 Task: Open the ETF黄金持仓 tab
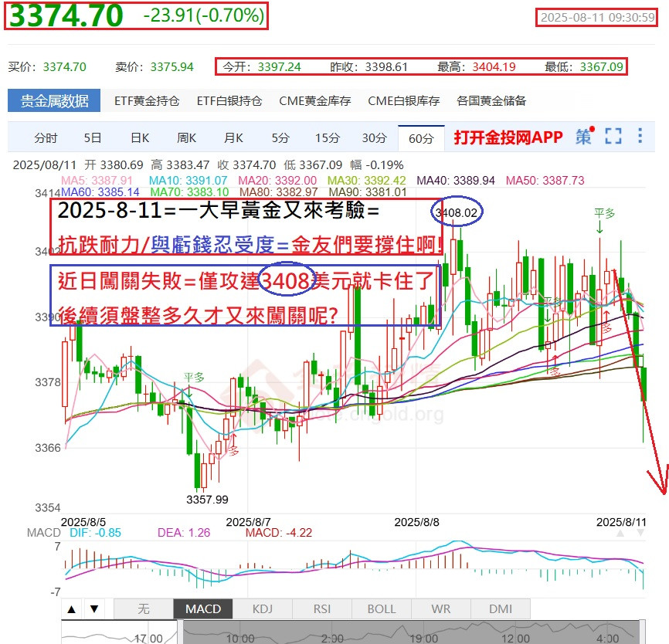tap(147, 101)
